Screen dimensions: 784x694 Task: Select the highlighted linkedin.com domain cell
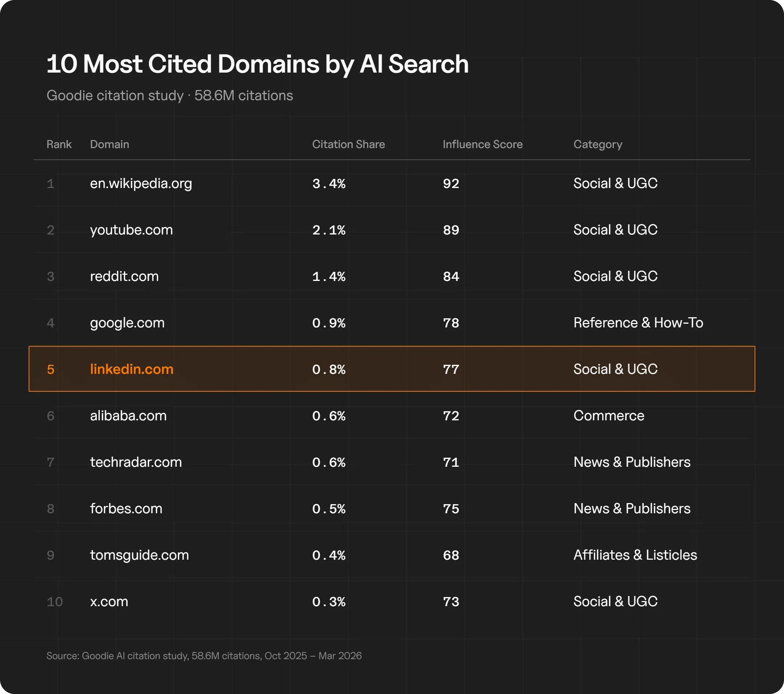(x=131, y=369)
